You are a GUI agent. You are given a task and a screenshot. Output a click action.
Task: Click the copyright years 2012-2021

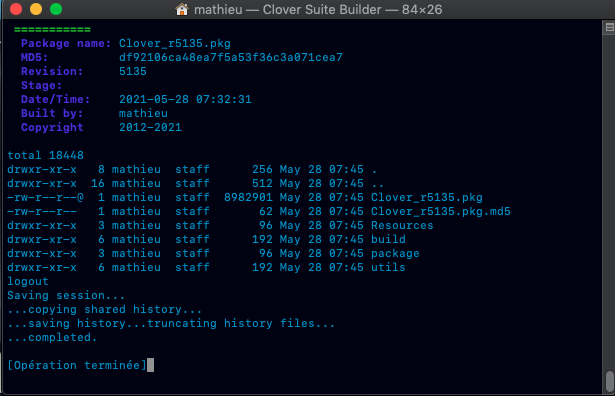pos(150,127)
